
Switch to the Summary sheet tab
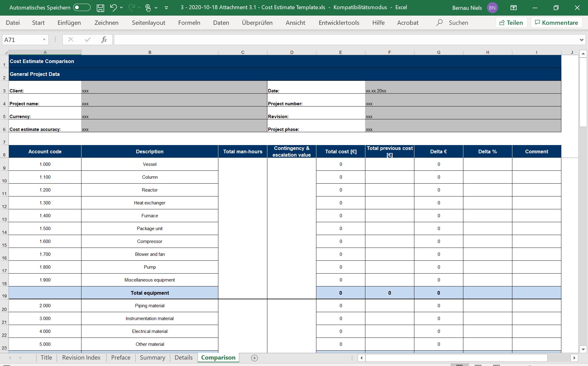(x=152, y=357)
